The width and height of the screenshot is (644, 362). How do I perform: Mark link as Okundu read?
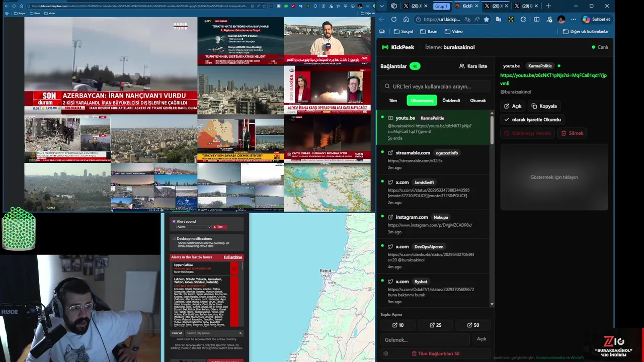click(532, 120)
